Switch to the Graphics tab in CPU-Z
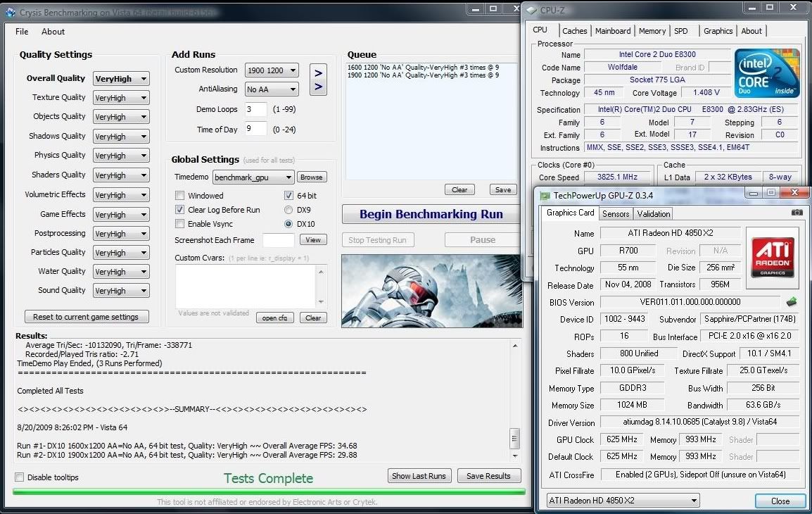This screenshot has width=812, height=514. pyautogui.click(x=718, y=31)
